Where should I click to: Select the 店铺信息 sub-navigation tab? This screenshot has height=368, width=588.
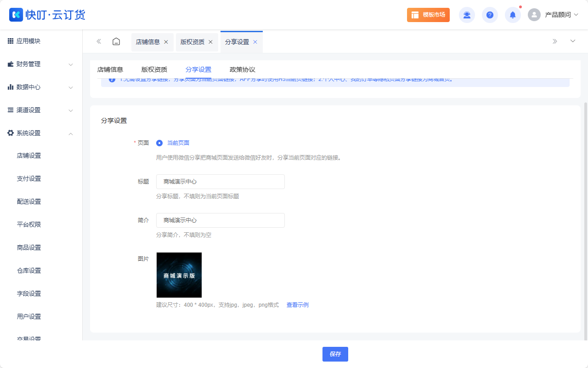coord(110,69)
